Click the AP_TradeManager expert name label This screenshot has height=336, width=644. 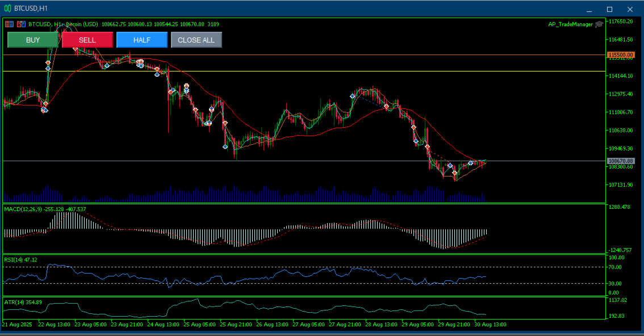pos(571,24)
